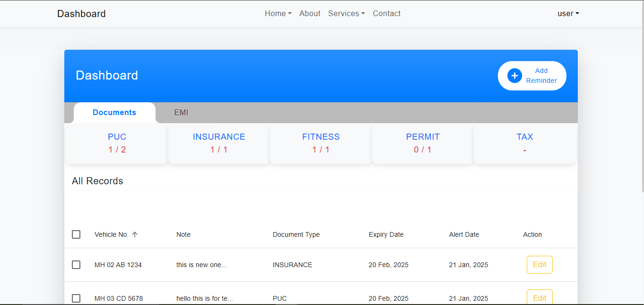Click the sort arrow beside Vehicle No.
Image resolution: width=644 pixels, height=305 pixels.
[x=135, y=234]
